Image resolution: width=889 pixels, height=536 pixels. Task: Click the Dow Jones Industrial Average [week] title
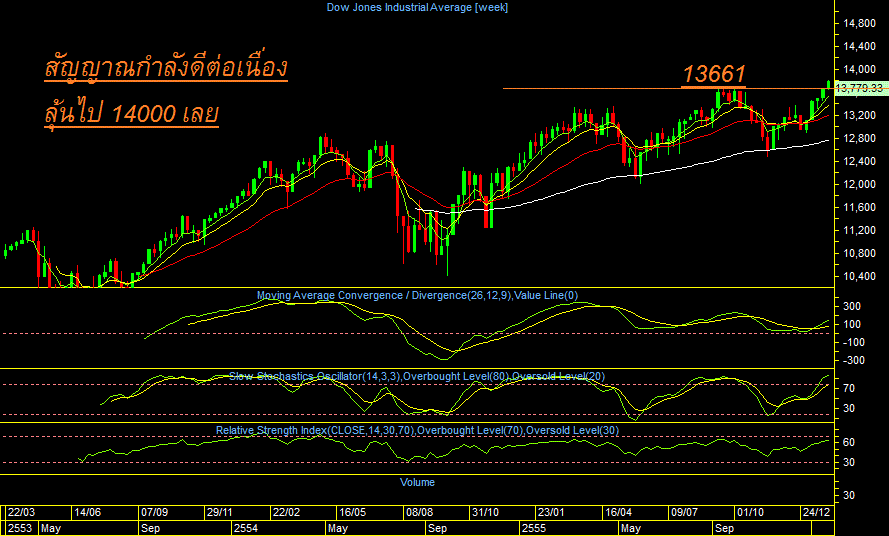[417, 7]
